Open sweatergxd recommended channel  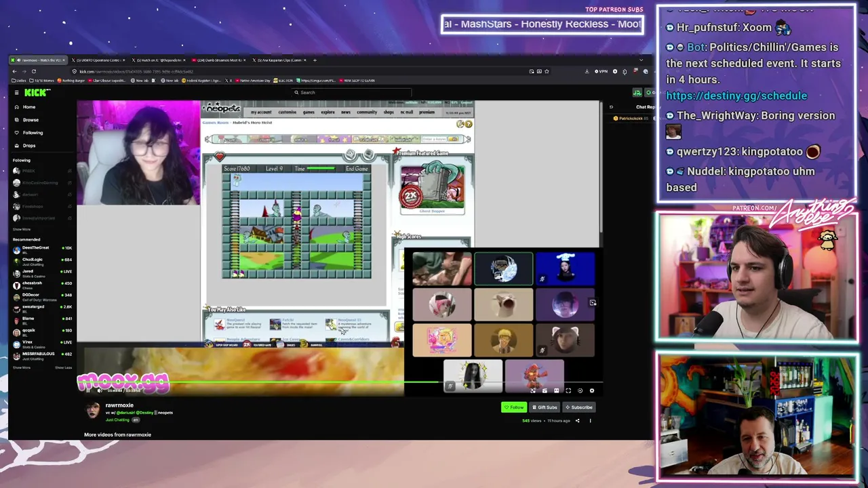tap(42, 308)
